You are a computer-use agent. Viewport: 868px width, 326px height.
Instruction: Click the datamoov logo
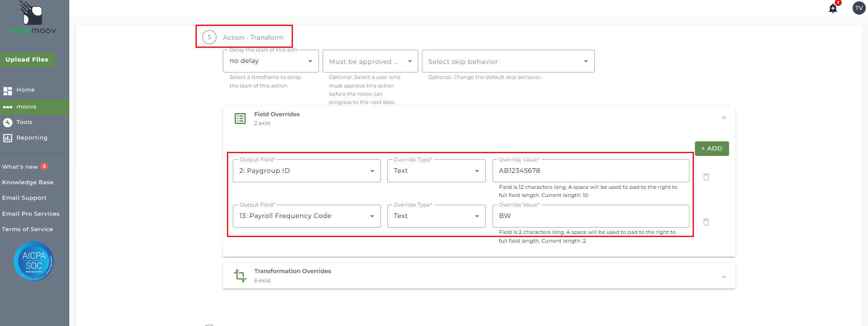click(x=33, y=18)
